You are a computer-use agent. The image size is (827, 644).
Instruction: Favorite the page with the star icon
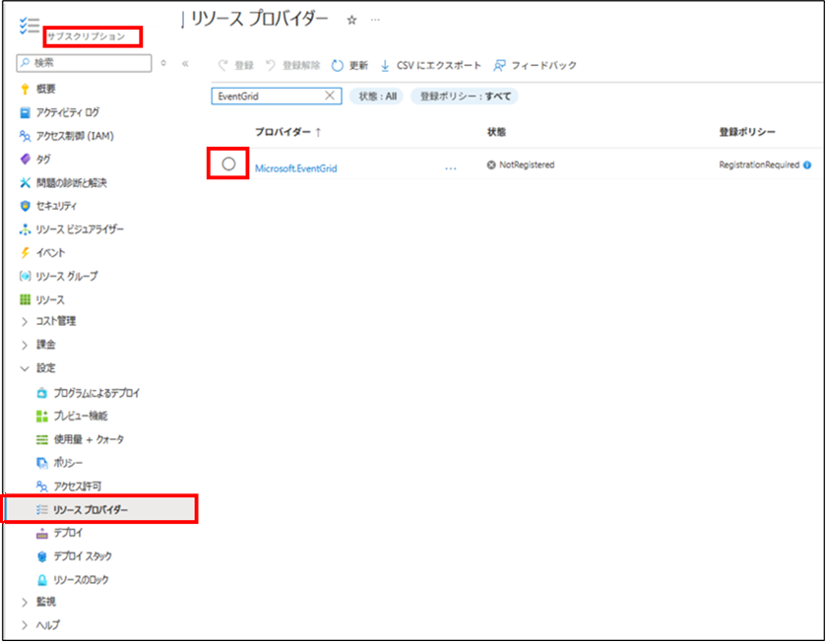tap(351, 20)
